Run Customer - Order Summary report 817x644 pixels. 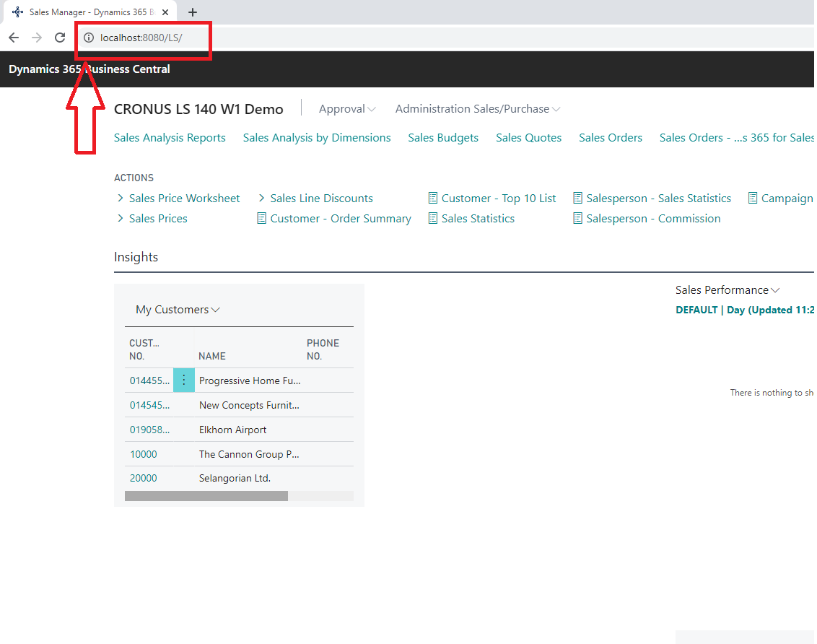click(340, 219)
